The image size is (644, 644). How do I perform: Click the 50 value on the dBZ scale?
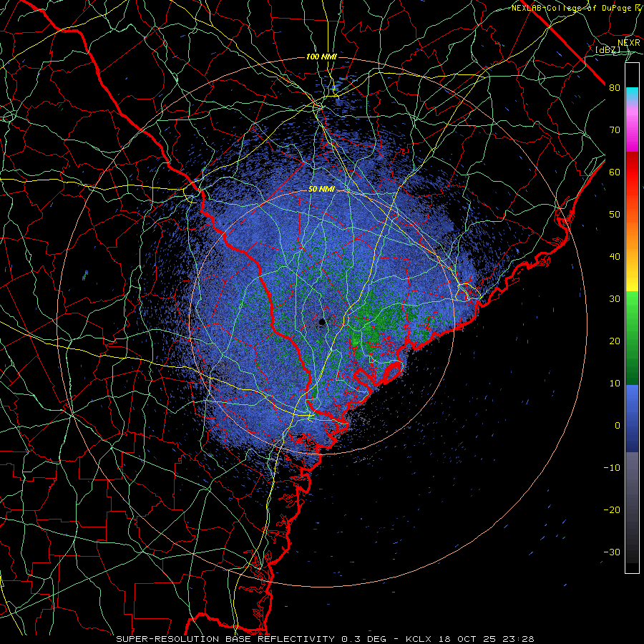[615, 215]
